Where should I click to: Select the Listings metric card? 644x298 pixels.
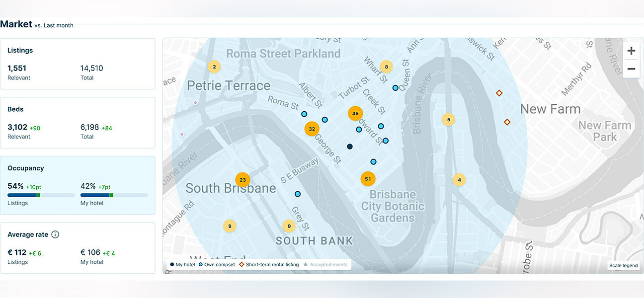tap(78, 64)
